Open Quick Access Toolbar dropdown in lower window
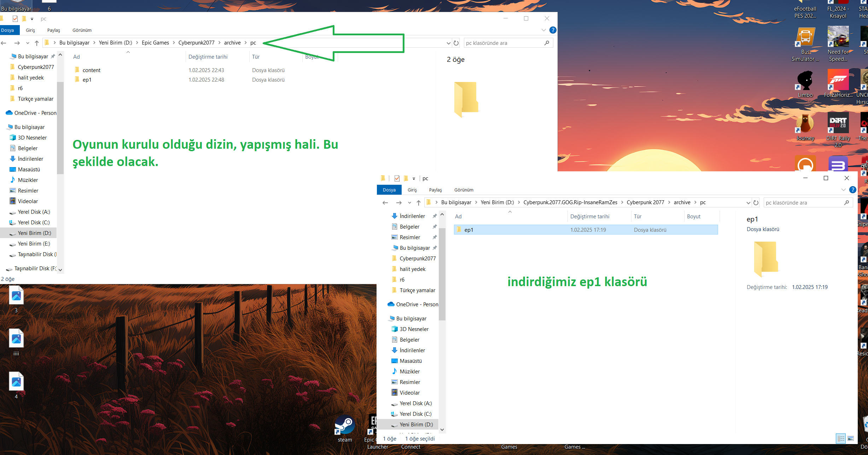868x455 pixels. point(414,179)
